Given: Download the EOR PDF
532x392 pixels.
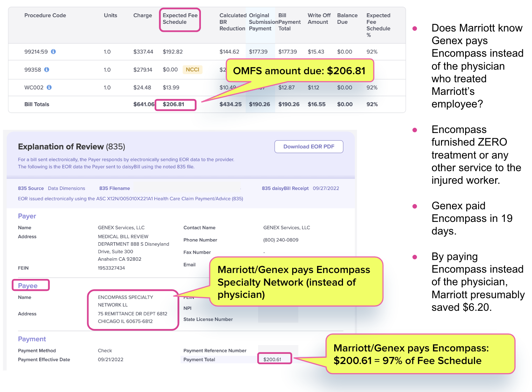Looking at the screenshot, I should (309, 147).
